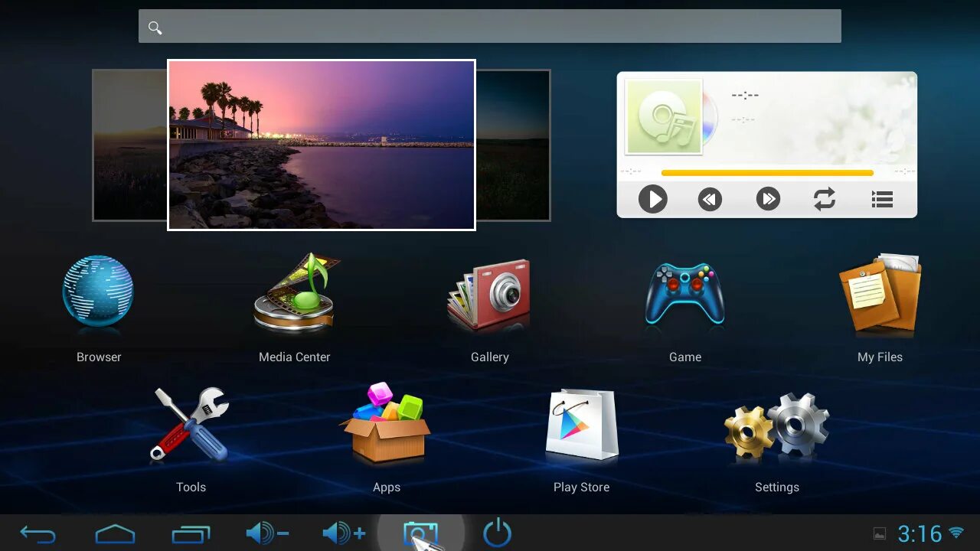This screenshot has height=551, width=980.
Task: Click the Game label text
Action: 685,357
